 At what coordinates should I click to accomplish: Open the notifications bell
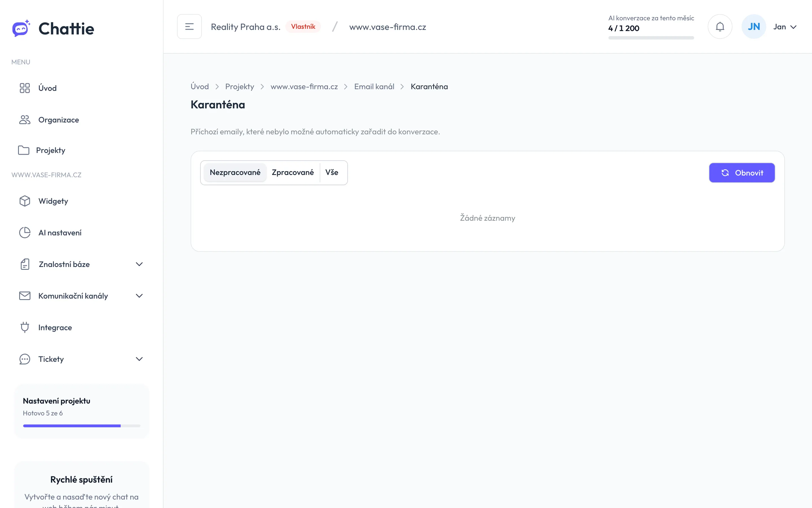pos(720,27)
